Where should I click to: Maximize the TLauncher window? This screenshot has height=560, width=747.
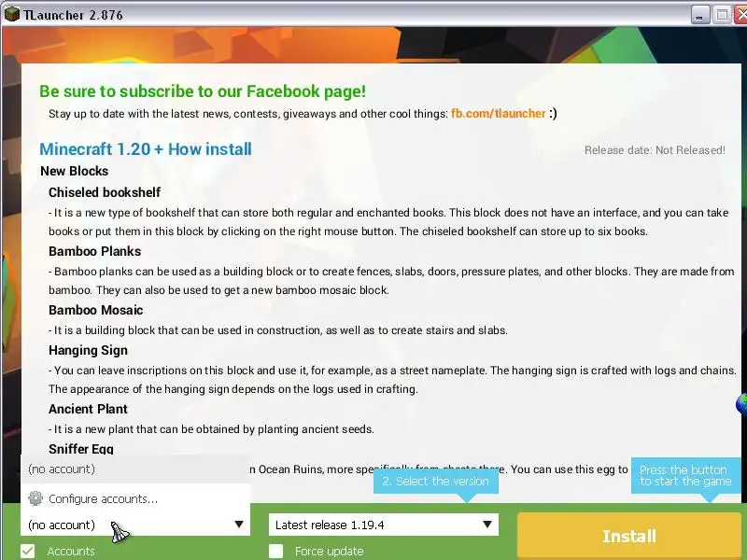click(x=722, y=15)
